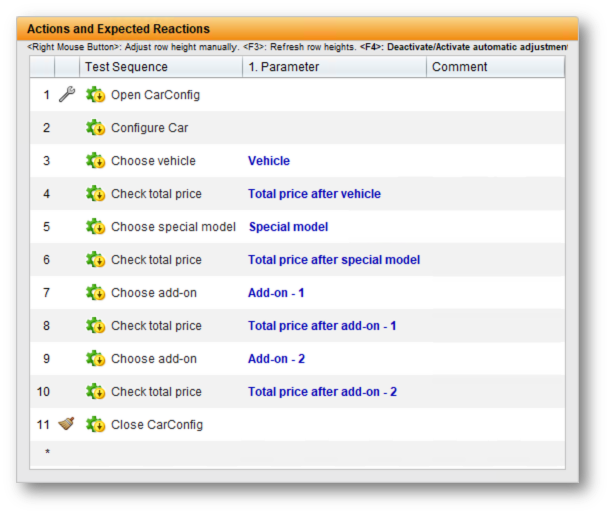The image size is (610, 514).
Task: Open the Add-on - 2 parameter link
Action: tap(276, 358)
